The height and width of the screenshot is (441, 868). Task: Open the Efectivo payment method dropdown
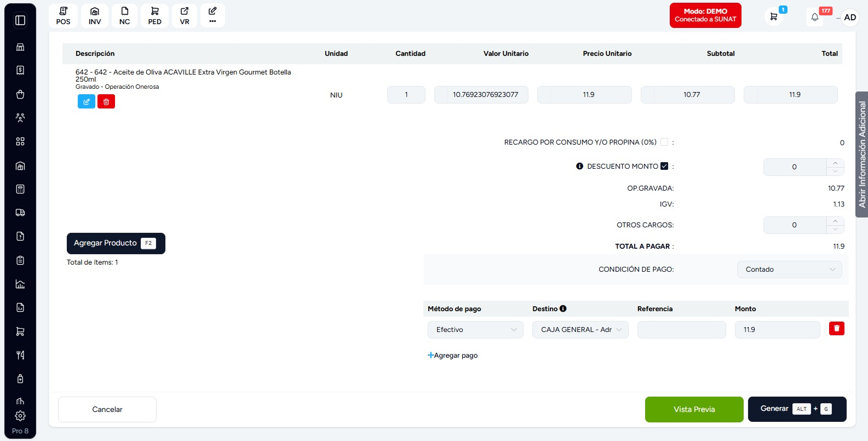(475, 330)
